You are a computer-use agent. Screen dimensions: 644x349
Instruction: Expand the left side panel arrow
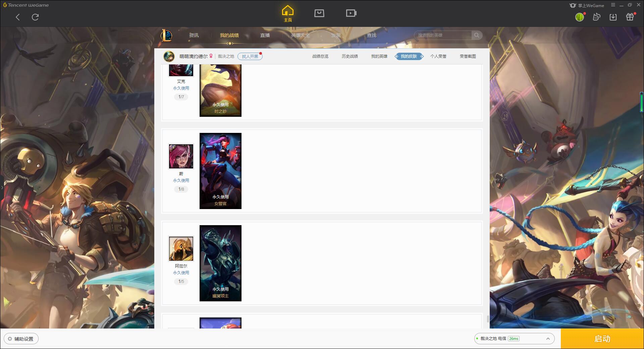(x=2, y=187)
